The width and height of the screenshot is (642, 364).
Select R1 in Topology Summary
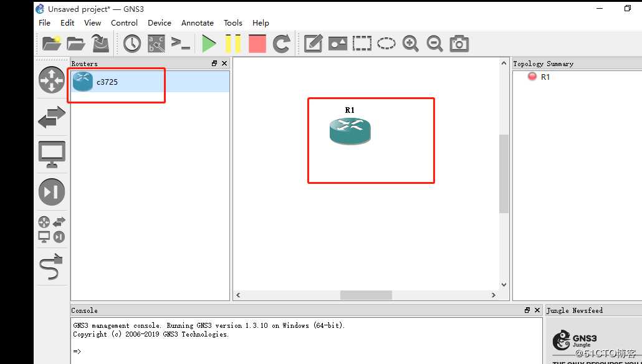pos(545,77)
